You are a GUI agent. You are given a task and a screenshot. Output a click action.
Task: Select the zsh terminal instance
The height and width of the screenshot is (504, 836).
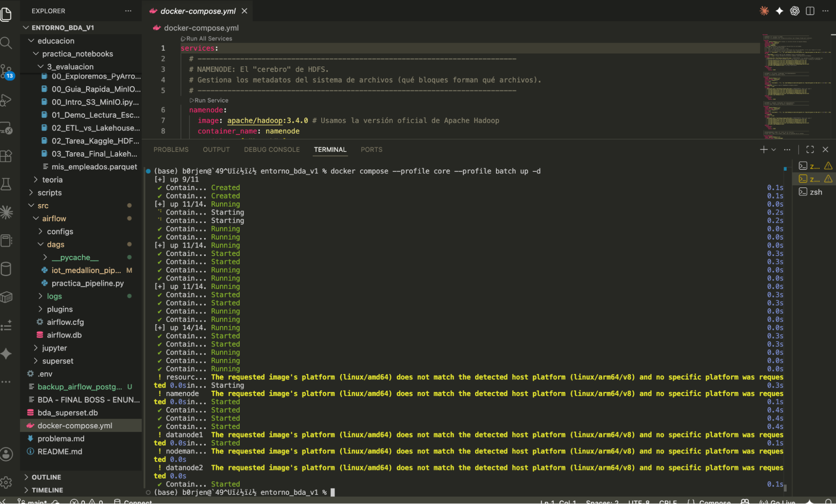click(814, 192)
